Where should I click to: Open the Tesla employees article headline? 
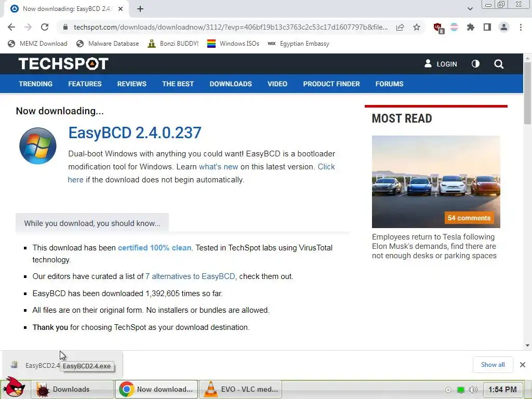tap(434, 246)
